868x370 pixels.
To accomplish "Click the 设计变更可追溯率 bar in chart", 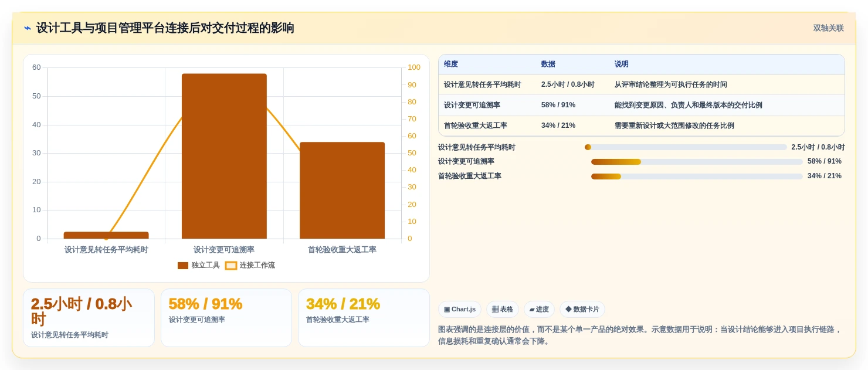I will click(x=224, y=156).
